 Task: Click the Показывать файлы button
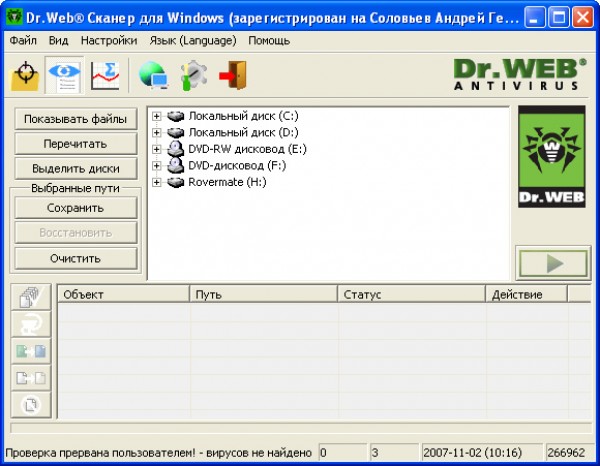tap(76, 119)
